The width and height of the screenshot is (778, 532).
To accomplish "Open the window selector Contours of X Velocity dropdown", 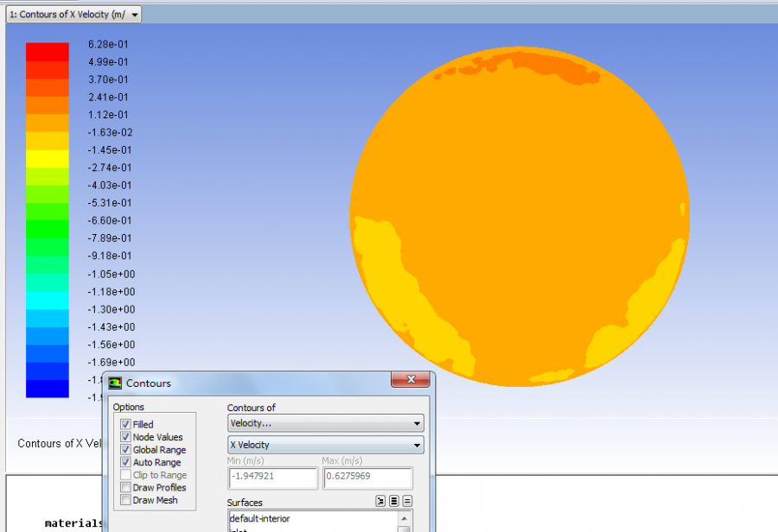I will point(74,15).
